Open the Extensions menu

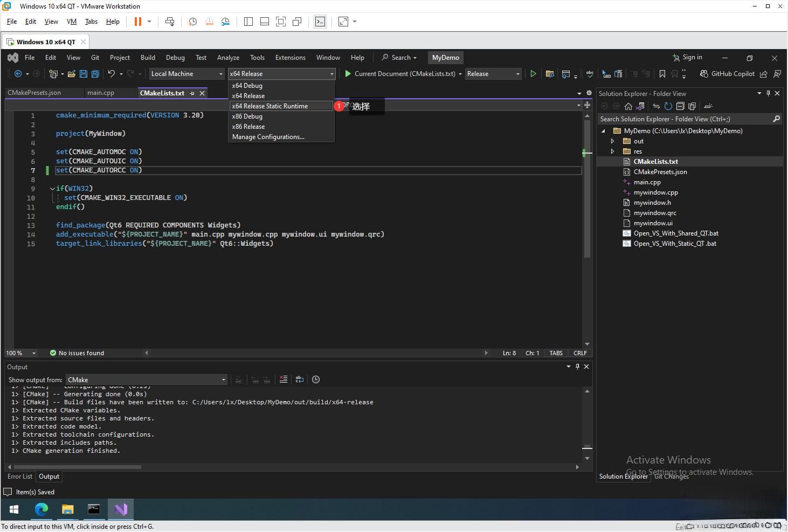pos(290,58)
